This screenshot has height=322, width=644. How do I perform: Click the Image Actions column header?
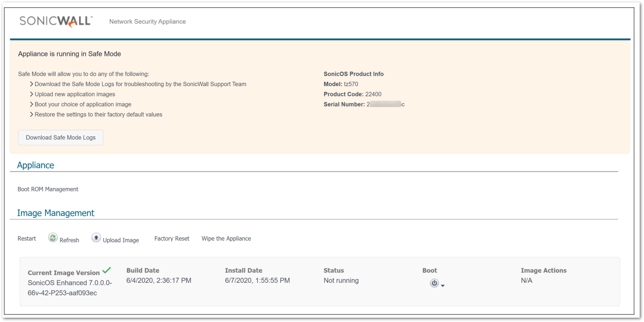[544, 270]
